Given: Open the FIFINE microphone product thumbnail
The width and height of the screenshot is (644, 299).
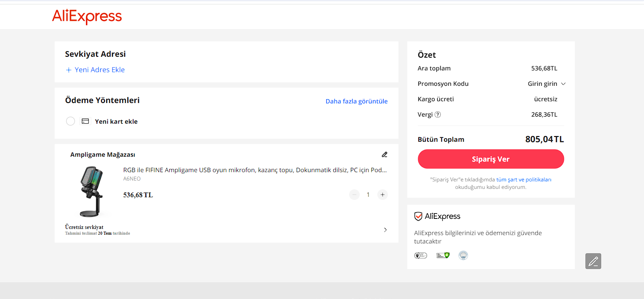Looking at the screenshot, I should tap(92, 191).
